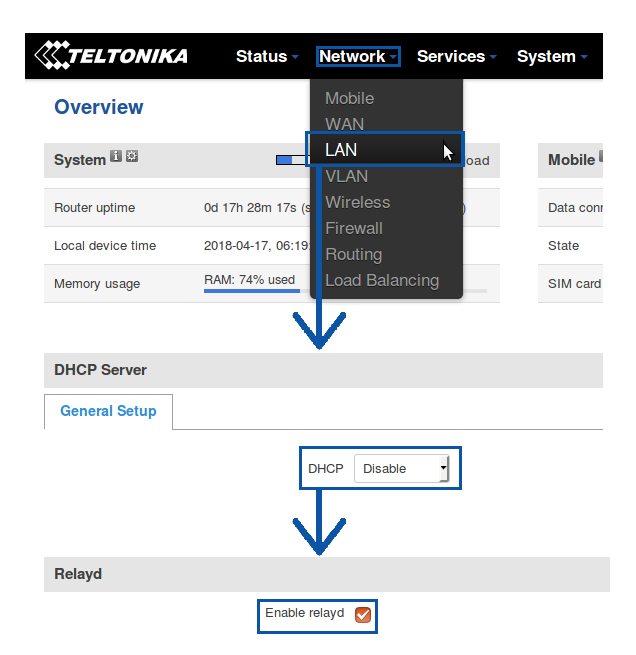Open the DHCP Disable dropdown

coord(402,468)
